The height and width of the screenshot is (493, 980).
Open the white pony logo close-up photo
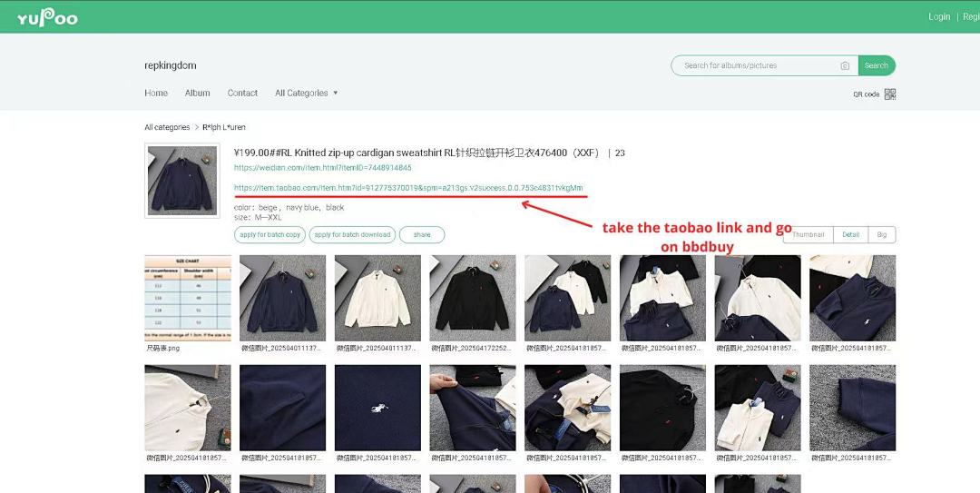click(377, 408)
